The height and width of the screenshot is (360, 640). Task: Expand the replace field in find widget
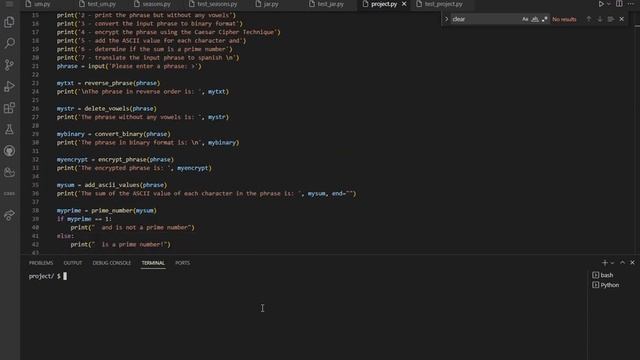446,19
